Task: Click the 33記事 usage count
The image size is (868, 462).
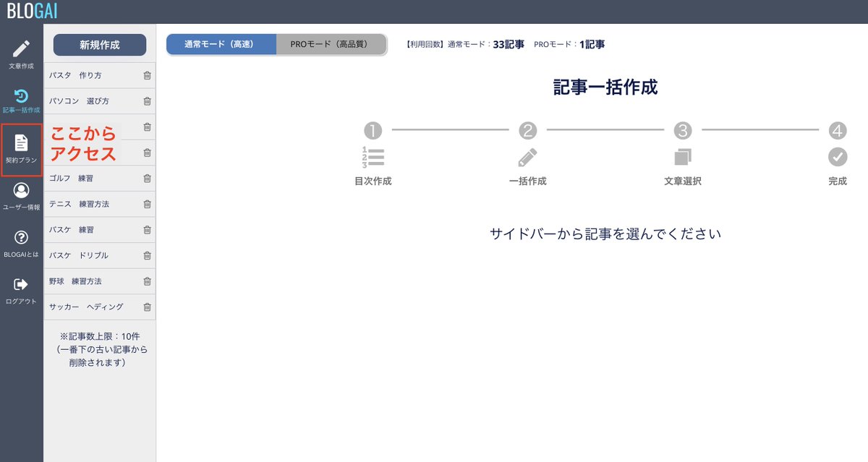Action: tap(509, 44)
